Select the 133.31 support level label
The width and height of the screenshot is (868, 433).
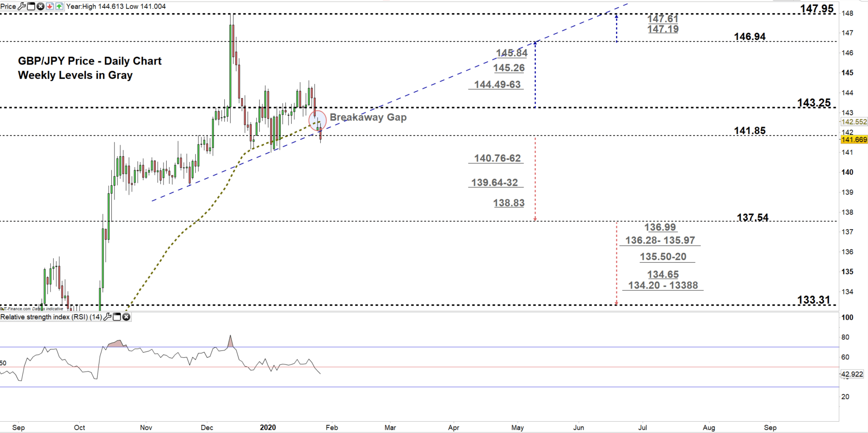tap(813, 300)
